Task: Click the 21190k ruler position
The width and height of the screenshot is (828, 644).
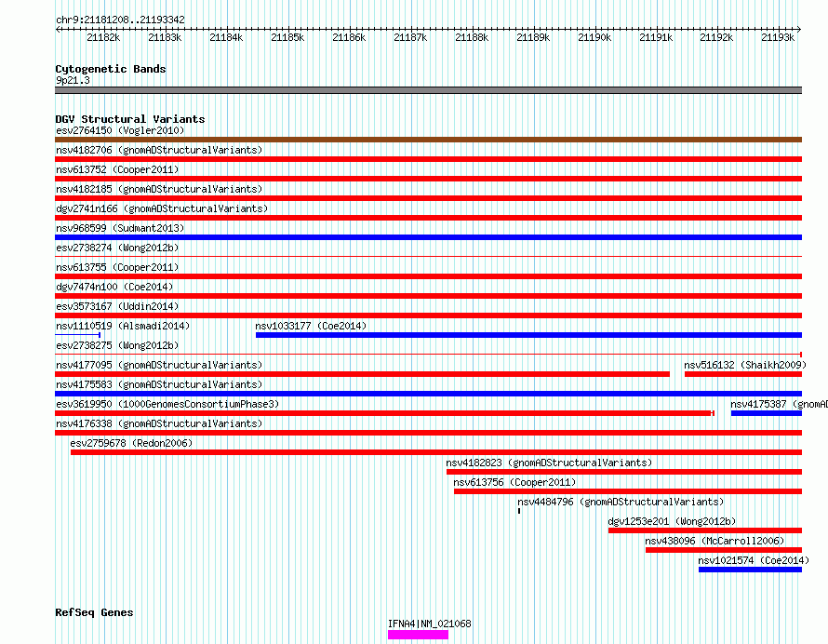Action: [594, 37]
